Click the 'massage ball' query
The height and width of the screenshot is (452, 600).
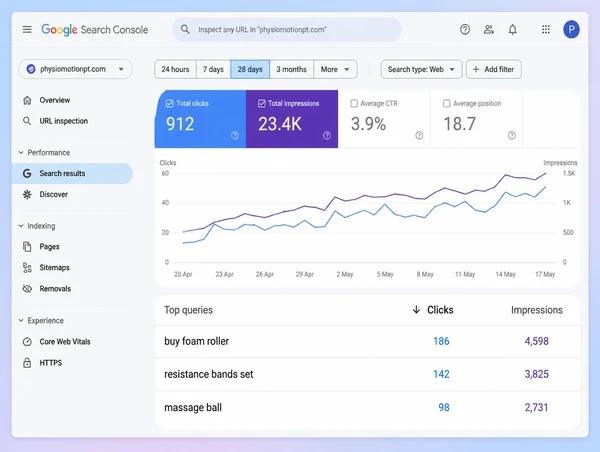(x=193, y=407)
